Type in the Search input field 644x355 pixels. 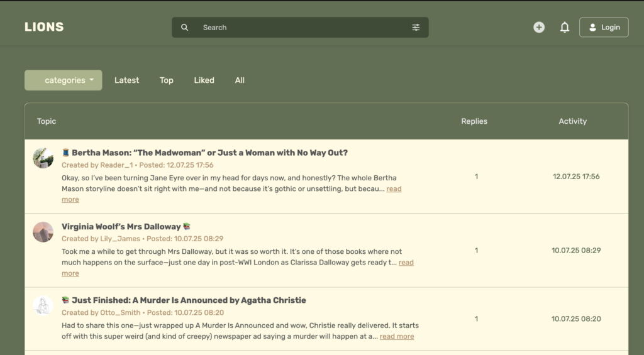click(302, 28)
